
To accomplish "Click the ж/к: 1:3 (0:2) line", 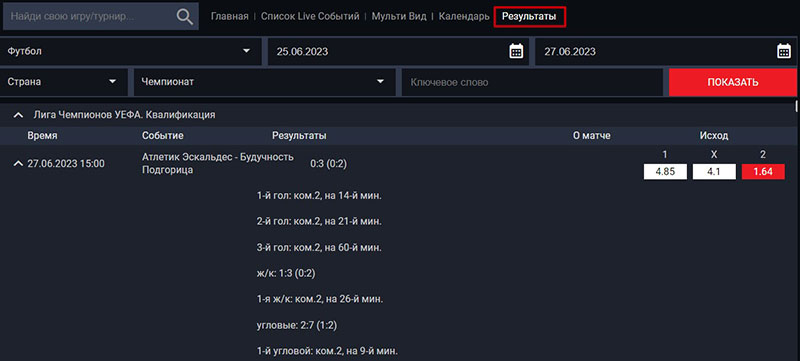I will click(x=286, y=274).
